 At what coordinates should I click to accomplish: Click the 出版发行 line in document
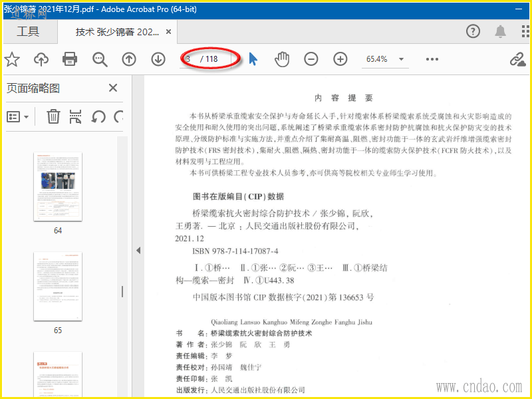coord(241,390)
